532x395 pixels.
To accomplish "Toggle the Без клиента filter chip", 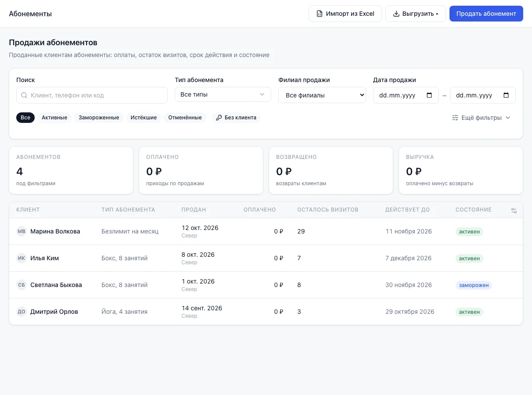I will pos(236,118).
